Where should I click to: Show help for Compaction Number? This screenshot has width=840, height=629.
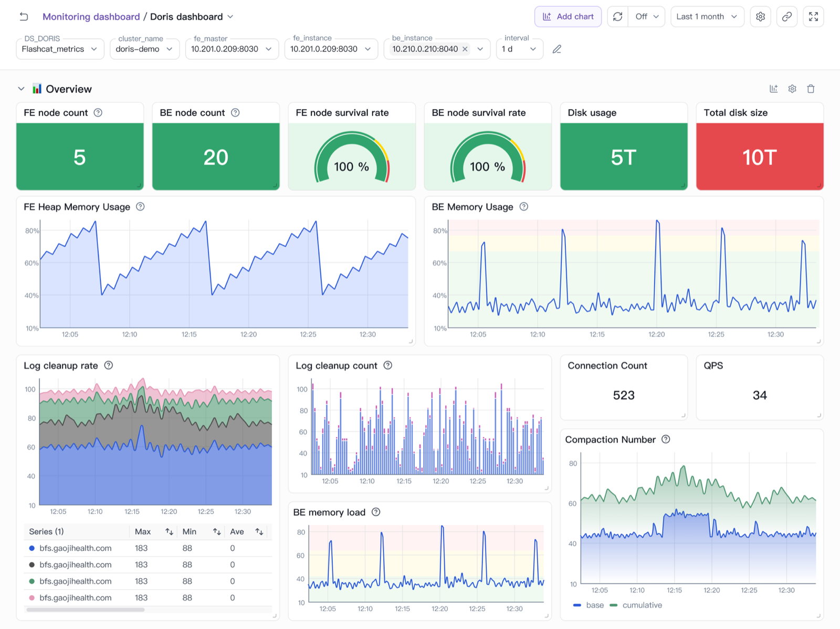coord(666,439)
